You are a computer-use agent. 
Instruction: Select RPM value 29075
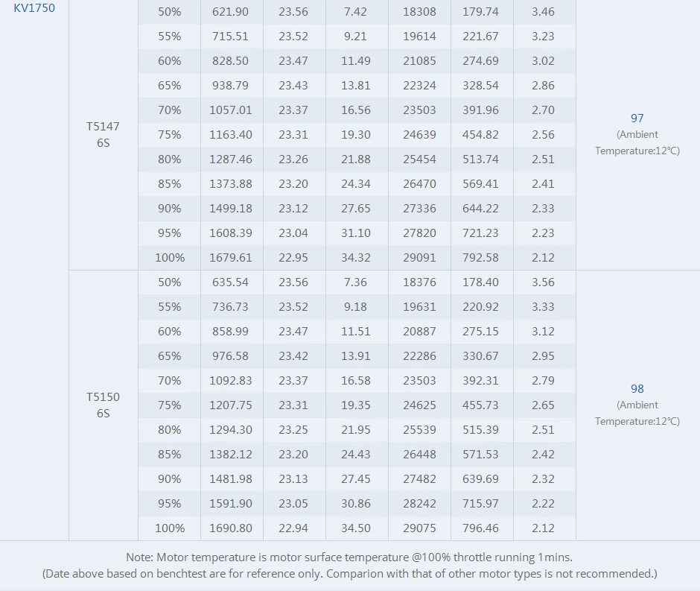tap(419, 528)
